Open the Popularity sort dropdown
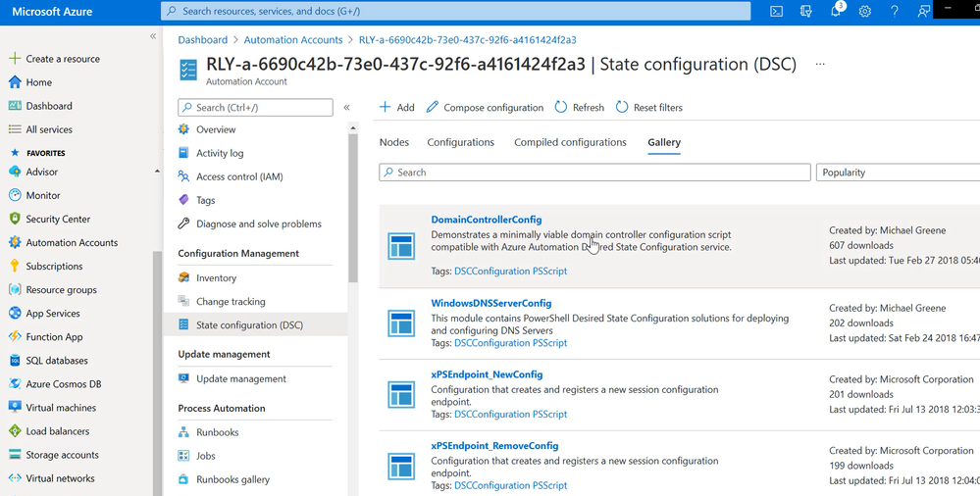980x496 pixels. 899,173
